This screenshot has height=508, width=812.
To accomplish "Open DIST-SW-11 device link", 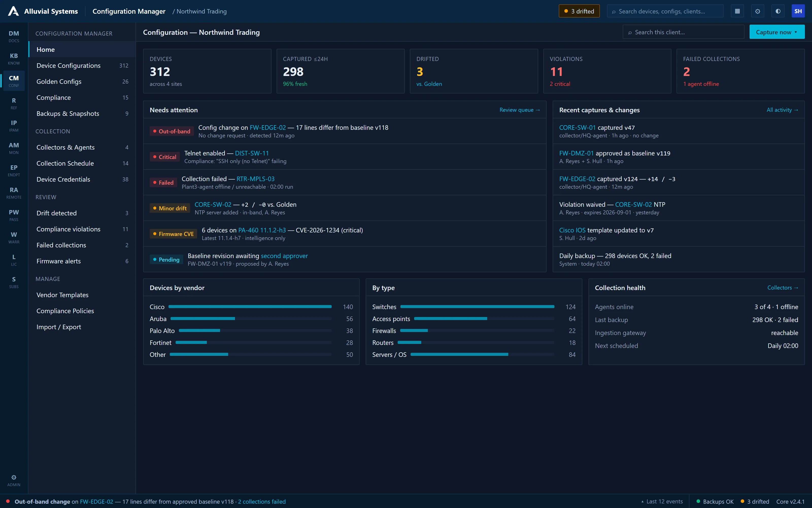I will (252, 153).
